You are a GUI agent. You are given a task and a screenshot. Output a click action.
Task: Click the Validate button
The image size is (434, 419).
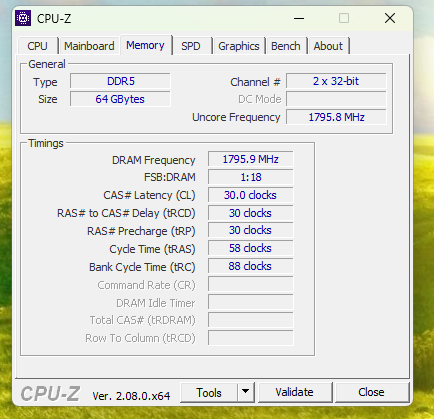tap(295, 392)
